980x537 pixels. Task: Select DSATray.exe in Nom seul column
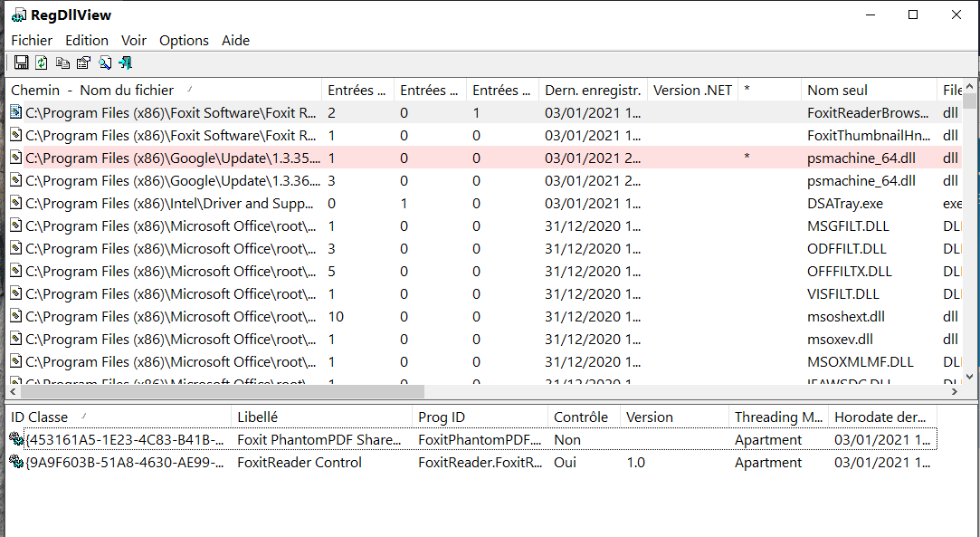(845, 203)
